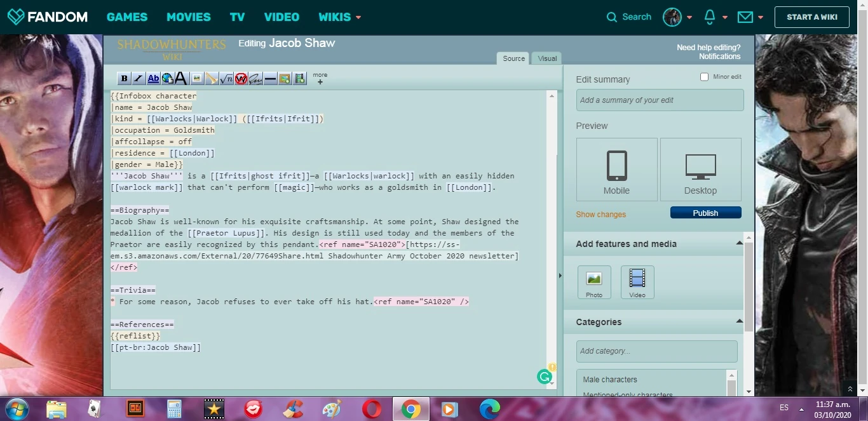
Task: Click the Add category input field
Action: tap(656, 351)
